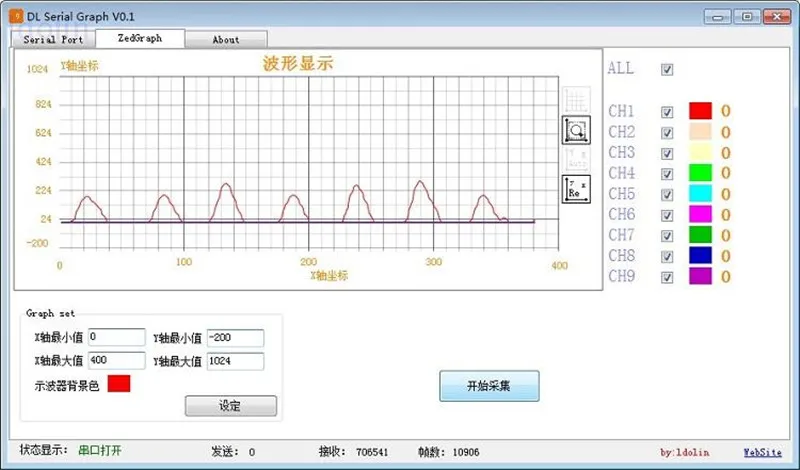Switch to the Serial Port tab
The height and width of the screenshot is (470, 800).
point(53,39)
